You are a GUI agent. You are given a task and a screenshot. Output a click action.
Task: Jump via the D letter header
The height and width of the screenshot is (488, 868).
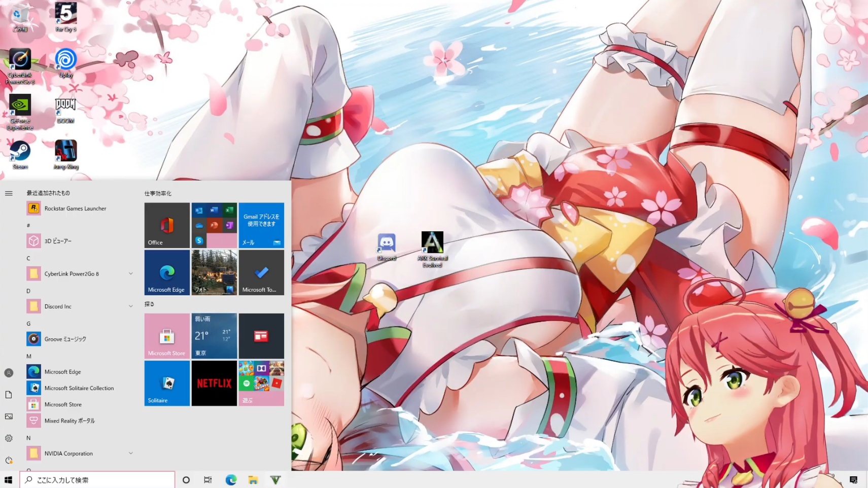(28, 291)
